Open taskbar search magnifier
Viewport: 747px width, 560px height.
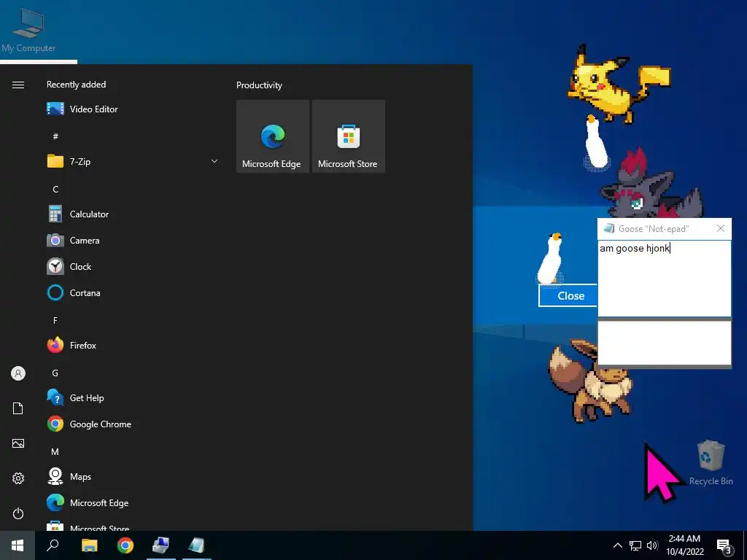pyautogui.click(x=53, y=545)
